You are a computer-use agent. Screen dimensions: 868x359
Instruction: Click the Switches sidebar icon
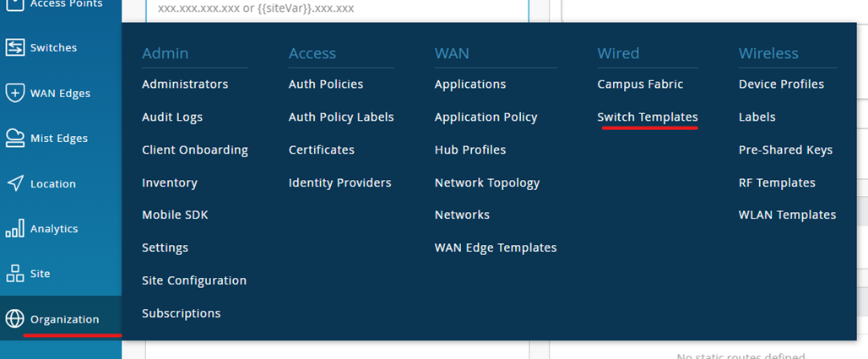pos(15,47)
